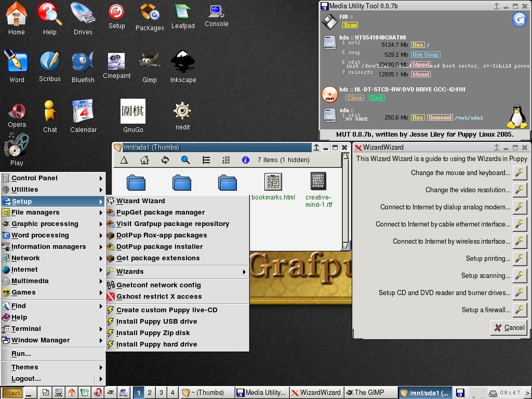This screenshot has width=532, height=399.
Task: Open the Setup printing wizard
Action: (x=519, y=259)
